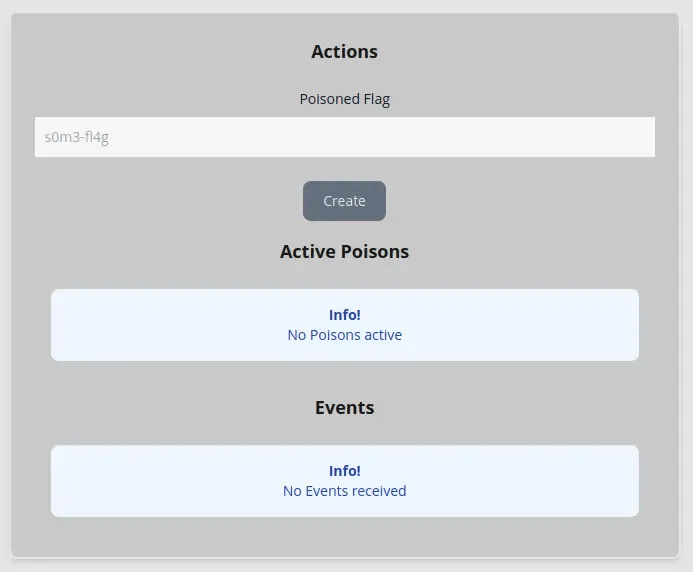The height and width of the screenshot is (572, 693).
Task: Select the No Poisons active message
Action: 345,335
